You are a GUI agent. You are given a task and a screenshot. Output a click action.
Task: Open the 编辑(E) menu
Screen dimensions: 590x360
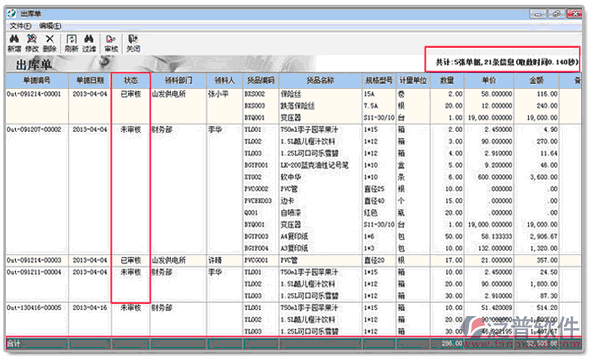50,26
